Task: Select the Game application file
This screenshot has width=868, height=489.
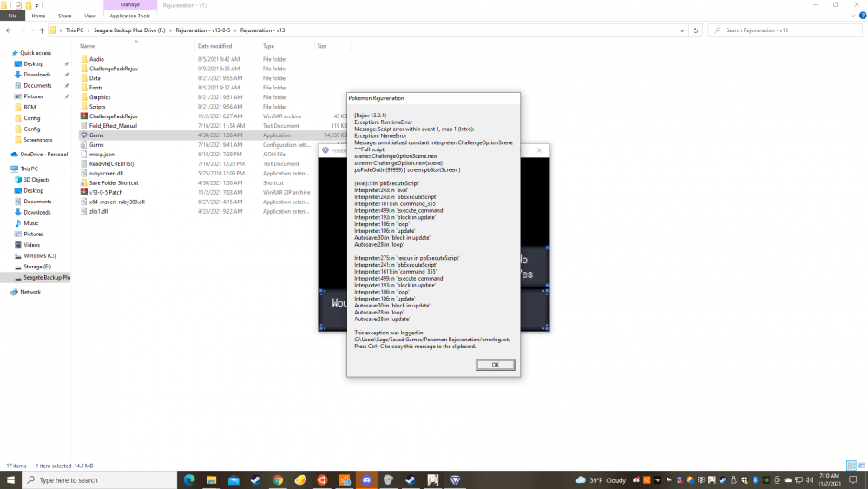Action: tap(96, 135)
